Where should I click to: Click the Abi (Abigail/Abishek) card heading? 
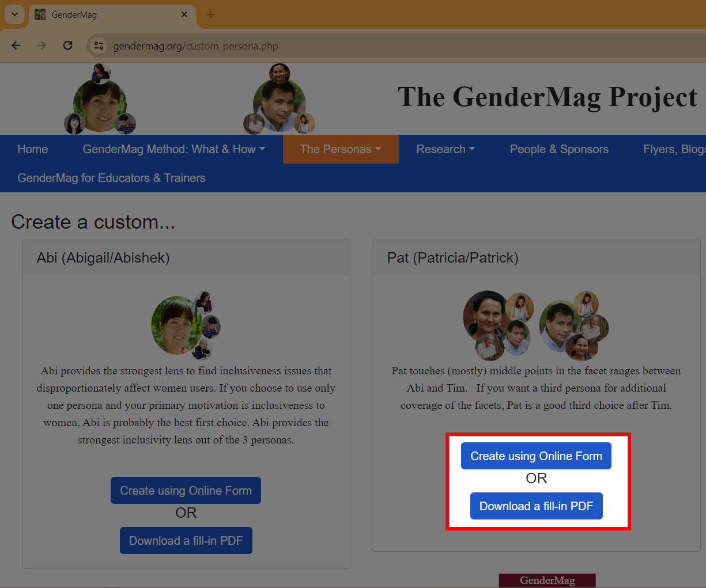point(103,257)
